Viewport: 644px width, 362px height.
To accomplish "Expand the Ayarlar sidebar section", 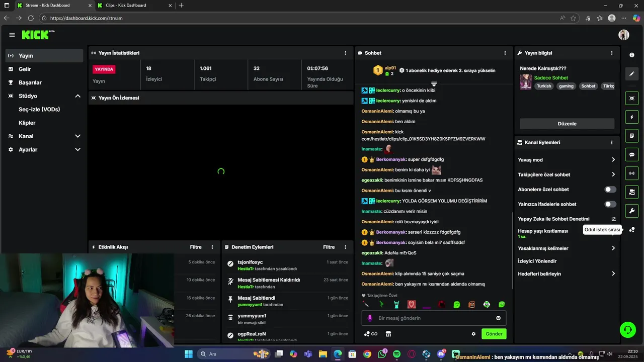I will tap(78, 150).
